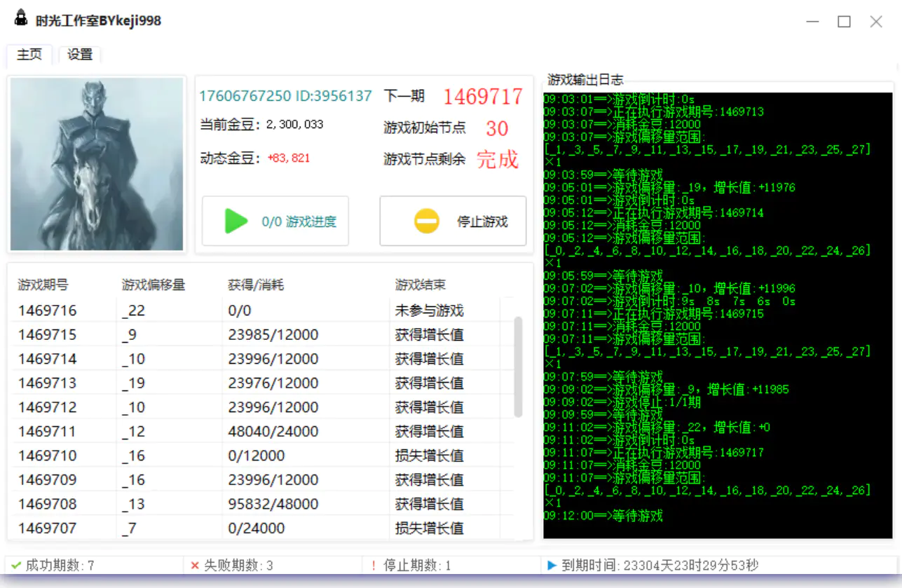Click the yellow stop icon

pos(426,221)
